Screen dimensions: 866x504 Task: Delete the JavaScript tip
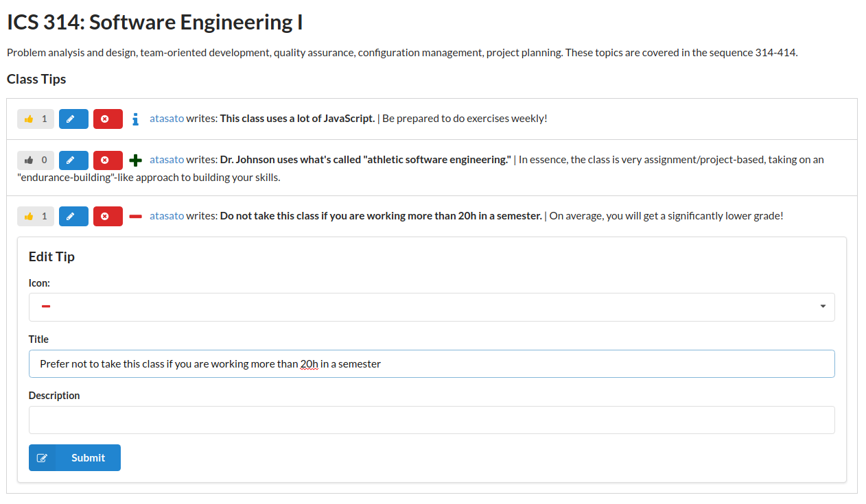[108, 119]
